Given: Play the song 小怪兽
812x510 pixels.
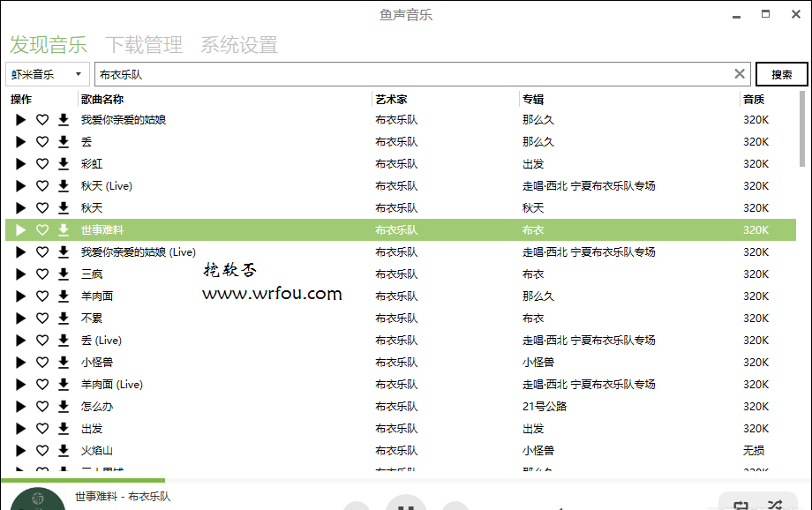Looking at the screenshot, I should [20, 363].
